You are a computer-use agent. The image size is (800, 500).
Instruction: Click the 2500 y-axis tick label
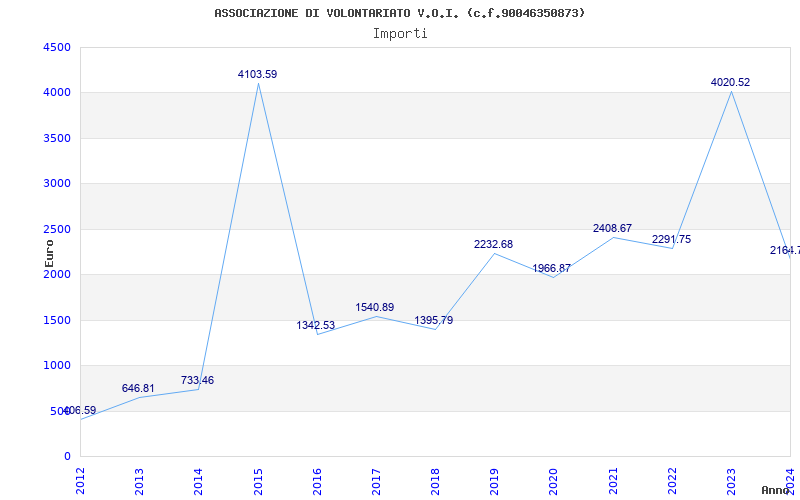(x=57, y=229)
